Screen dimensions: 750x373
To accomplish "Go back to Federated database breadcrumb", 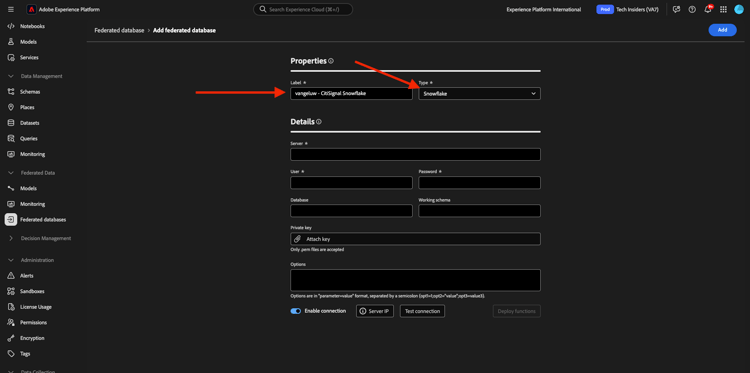I will pos(119,30).
